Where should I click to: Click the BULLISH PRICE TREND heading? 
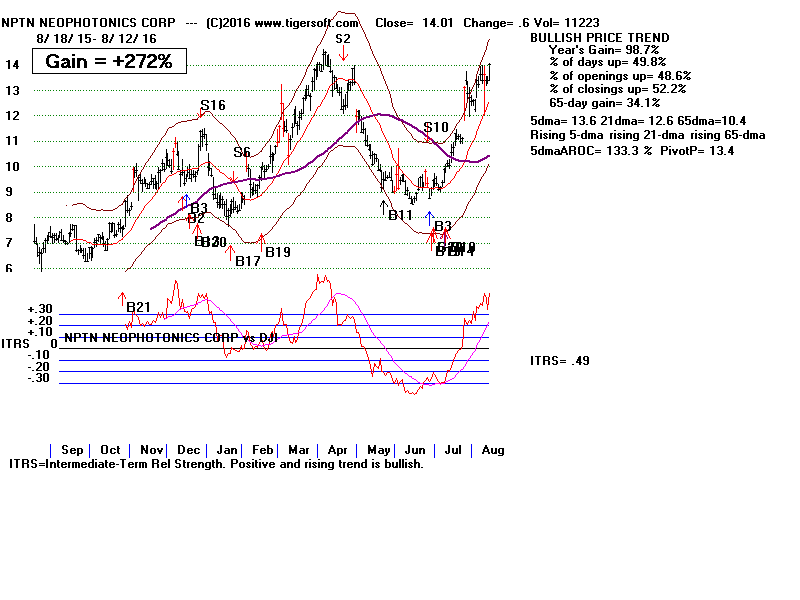click(599, 38)
